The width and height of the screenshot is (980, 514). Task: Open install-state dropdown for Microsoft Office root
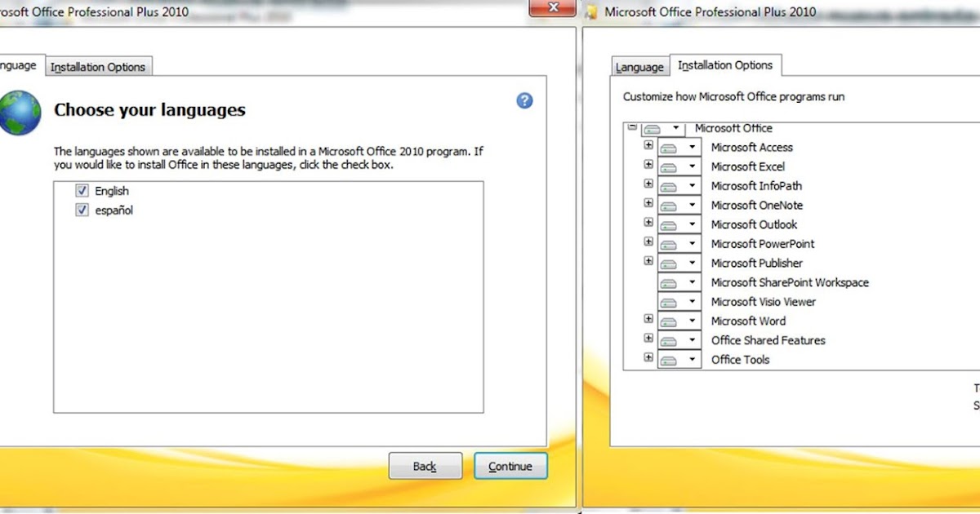[661, 129]
